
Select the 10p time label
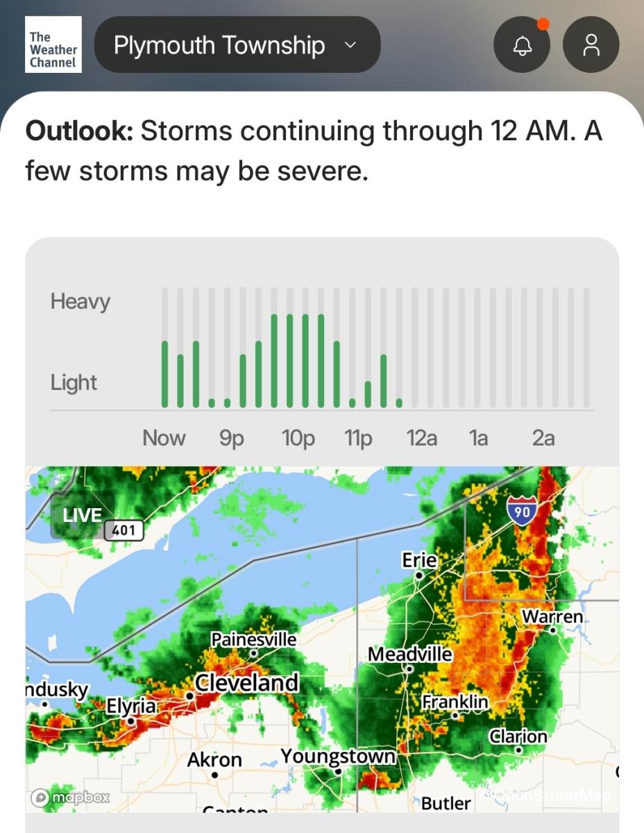click(x=298, y=438)
